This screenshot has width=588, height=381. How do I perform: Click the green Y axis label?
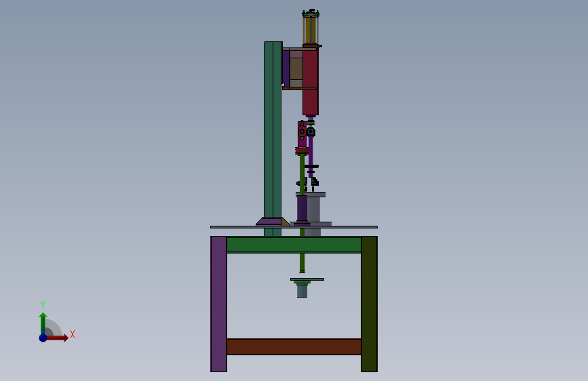click(43, 304)
